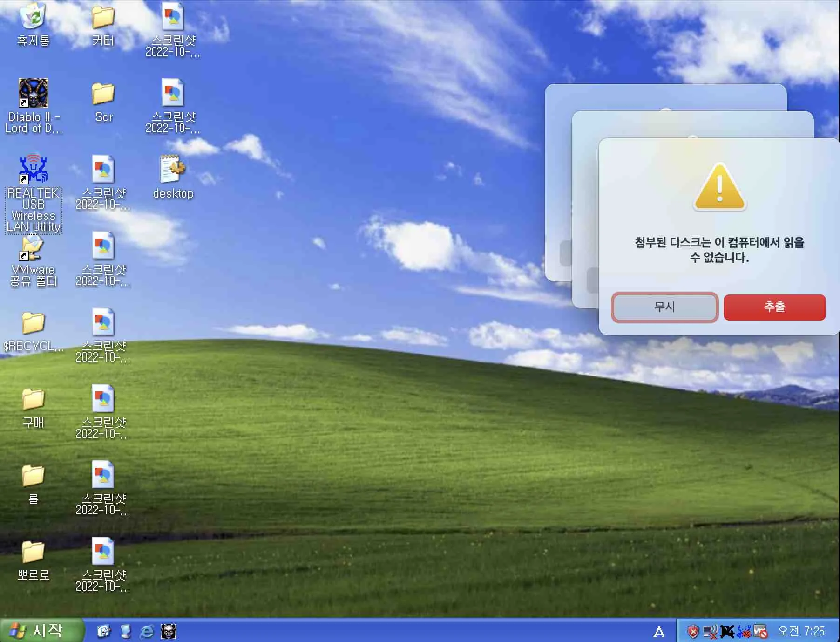Viewport: 840px width, 642px height.
Task: Open the language bar A input indicator
Action: click(x=659, y=632)
